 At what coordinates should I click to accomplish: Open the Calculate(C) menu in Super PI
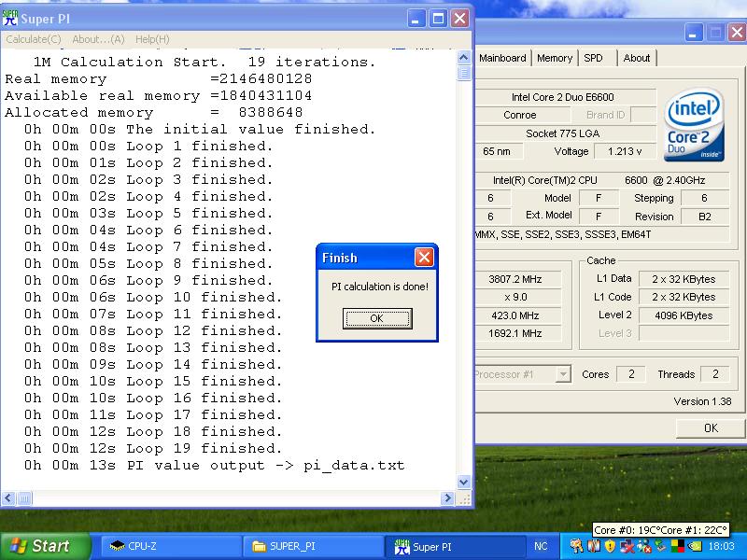point(34,39)
